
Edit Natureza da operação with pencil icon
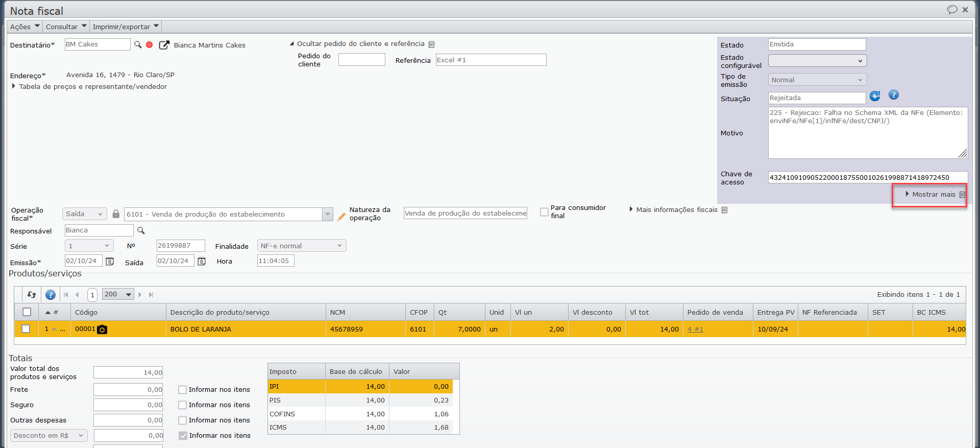(341, 217)
